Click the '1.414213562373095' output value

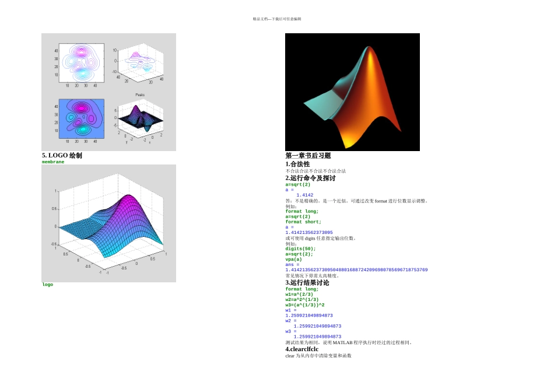(309, 233)
